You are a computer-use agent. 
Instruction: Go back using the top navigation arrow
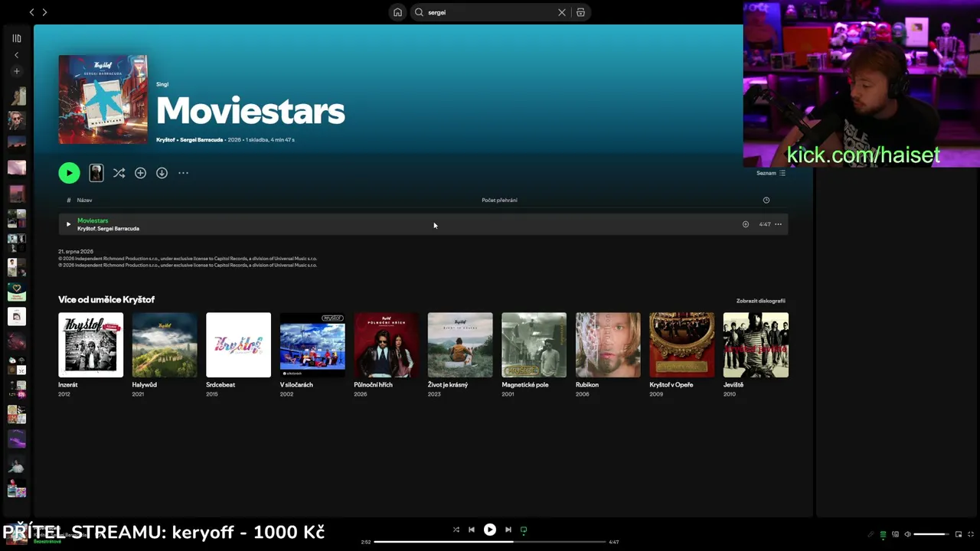click(31, 12)
